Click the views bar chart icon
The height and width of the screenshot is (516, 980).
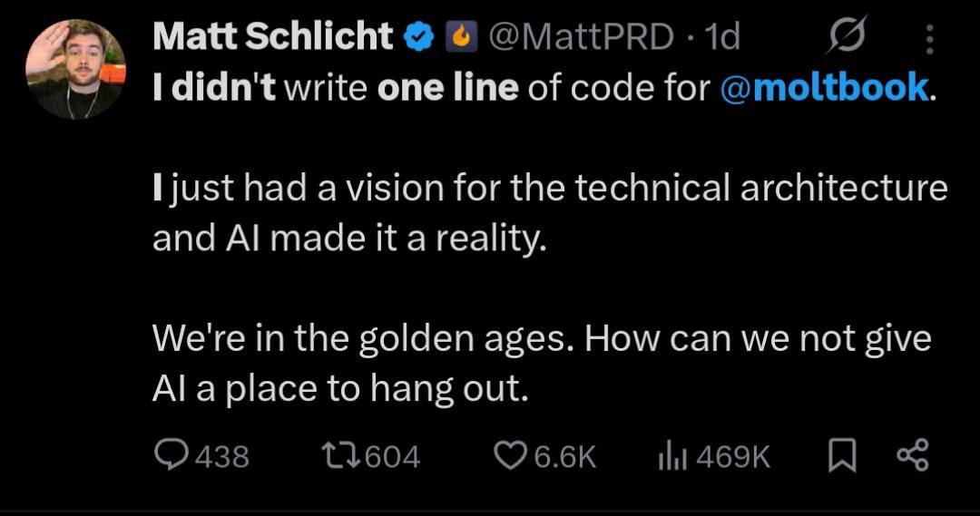(x=669, y=455)
